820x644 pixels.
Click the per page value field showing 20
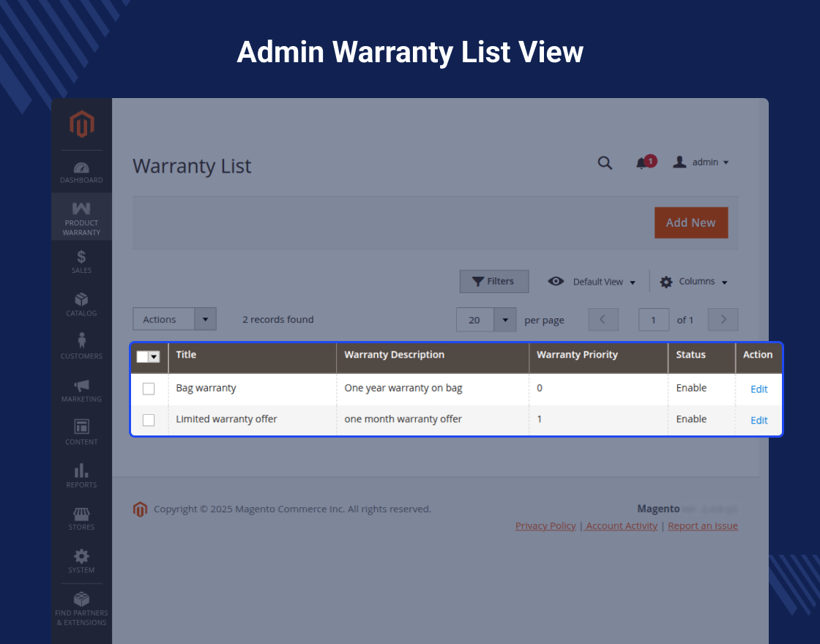click(x=475, y=320)
